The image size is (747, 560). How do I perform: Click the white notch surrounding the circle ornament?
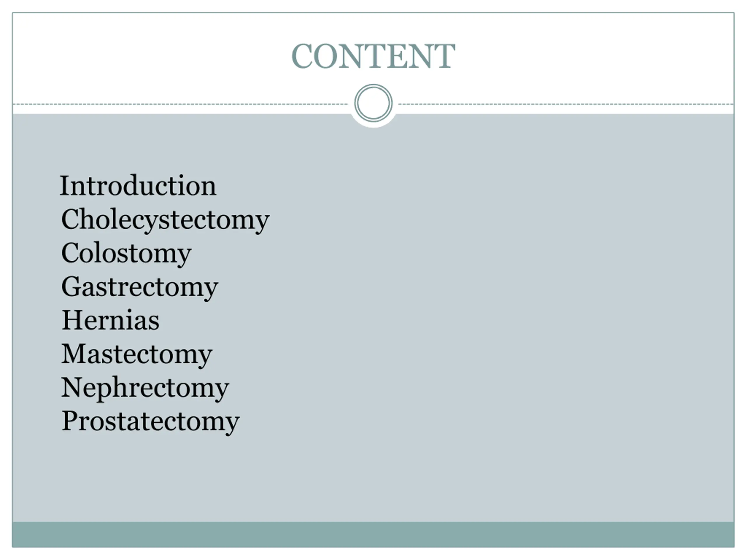373,125
